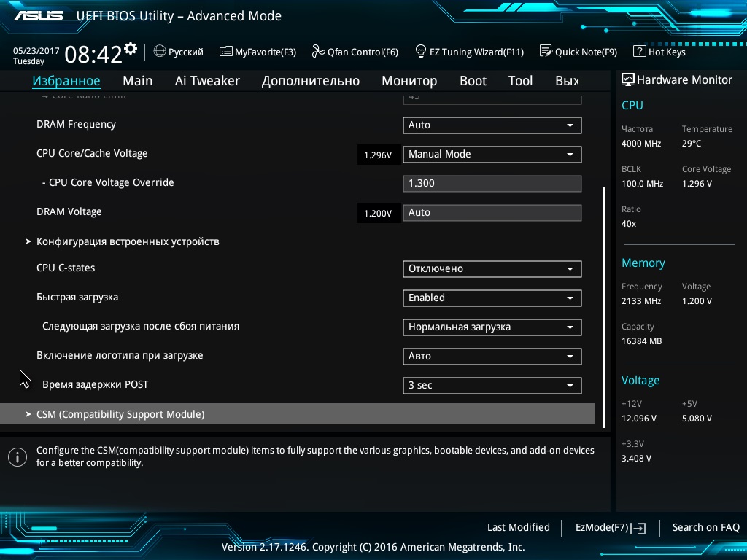Open Следующая загрузка после сбоя питания dropdown

[492, 327]
